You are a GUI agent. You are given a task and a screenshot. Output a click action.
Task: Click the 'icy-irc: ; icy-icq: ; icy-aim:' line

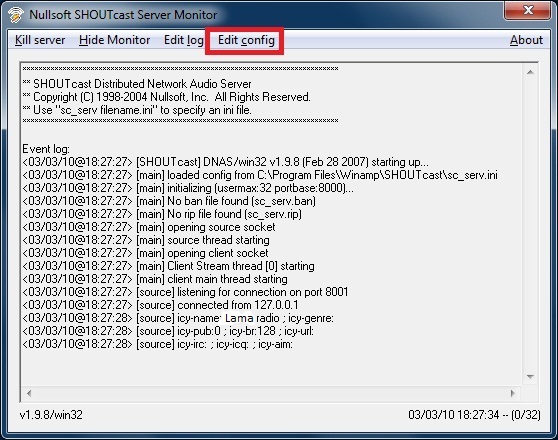158,344
